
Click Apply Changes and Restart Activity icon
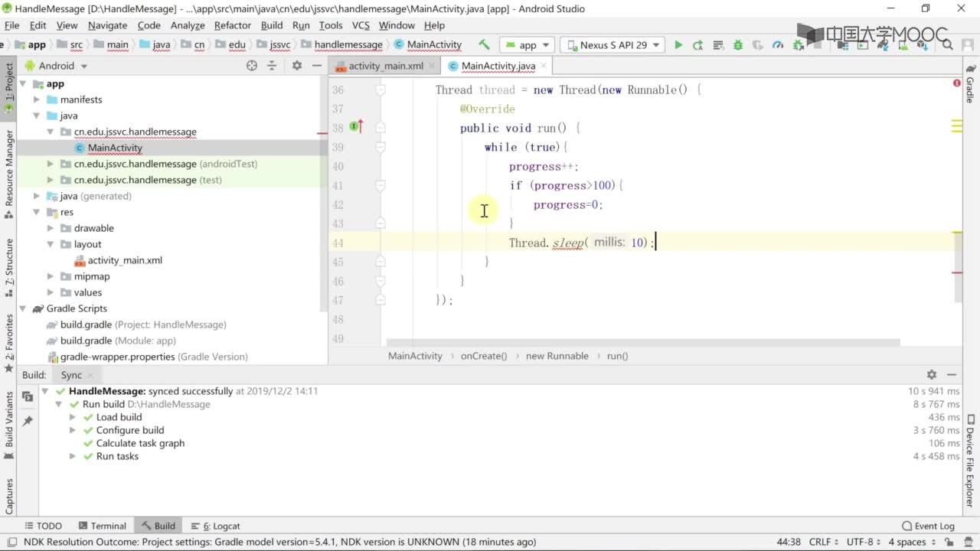(x=697, y=45)
